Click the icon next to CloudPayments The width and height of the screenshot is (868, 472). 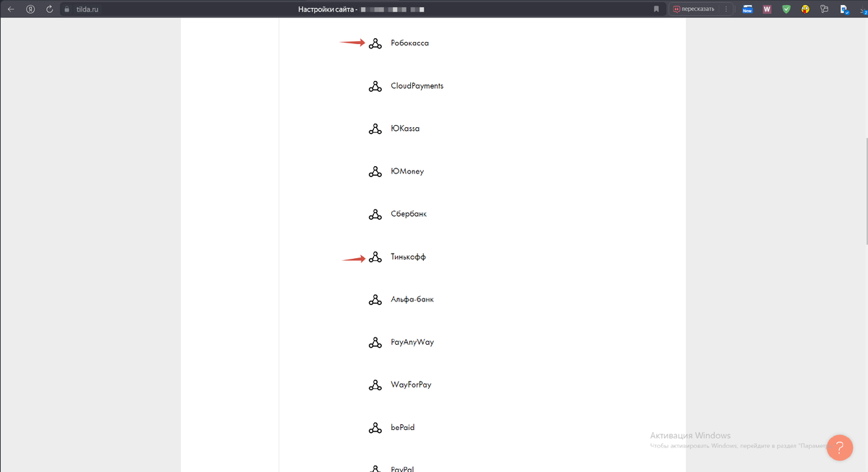[375, 86]
